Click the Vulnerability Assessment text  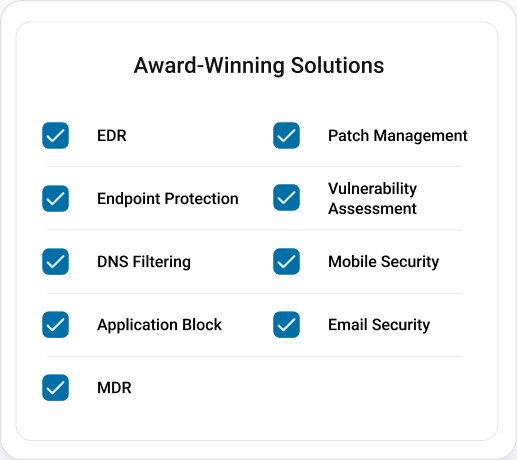click(372, 199)
